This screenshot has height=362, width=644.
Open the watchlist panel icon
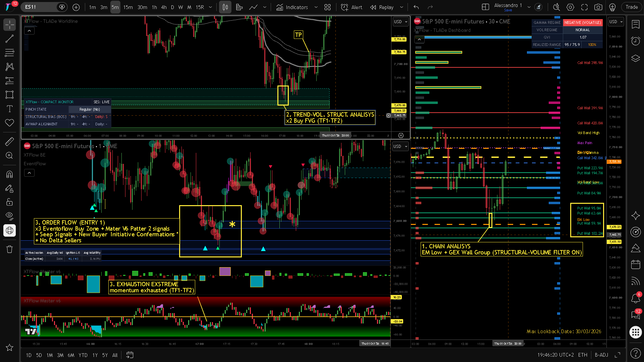tap(636, 24)
